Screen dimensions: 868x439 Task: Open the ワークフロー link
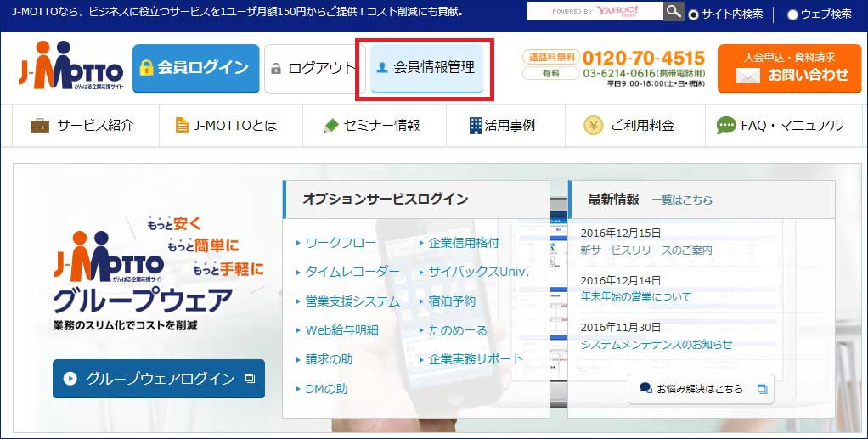tap(341, 243)
